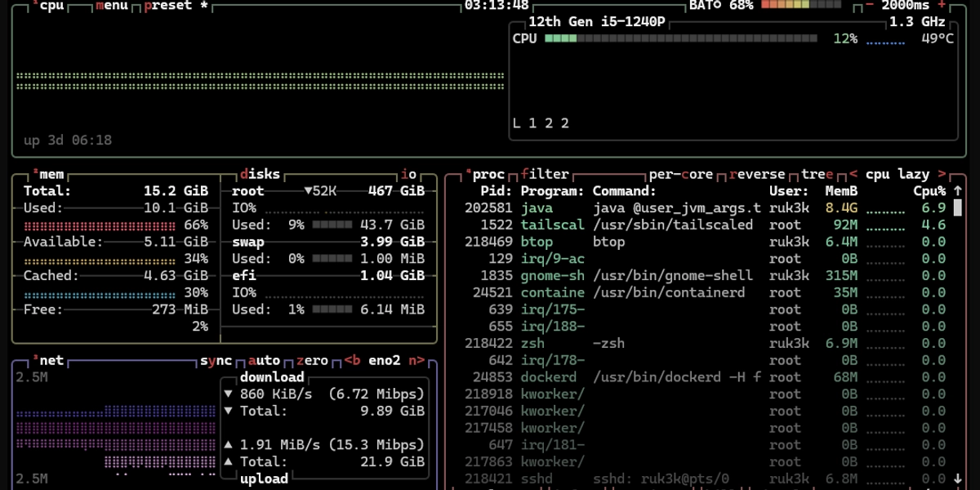Toggle reverse sorting of processes
The width and height of the screenshot is (980, 490).
coord(756,174)
